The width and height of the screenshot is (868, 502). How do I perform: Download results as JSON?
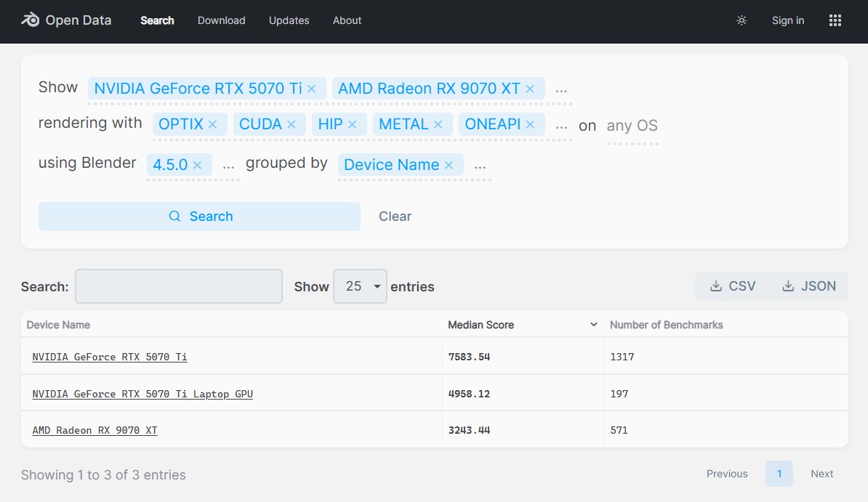point(809,286)
